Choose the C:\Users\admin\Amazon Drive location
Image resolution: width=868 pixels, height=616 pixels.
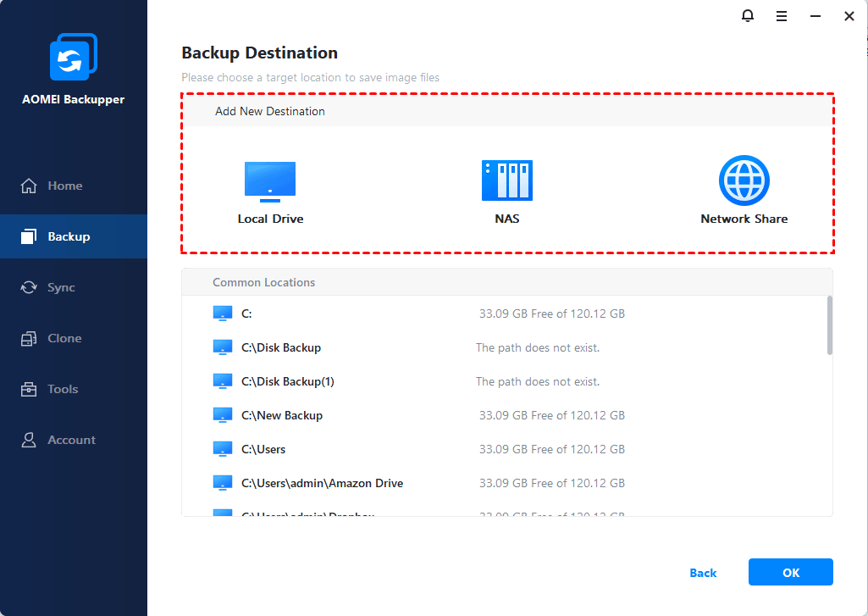(x=322, y=483)
